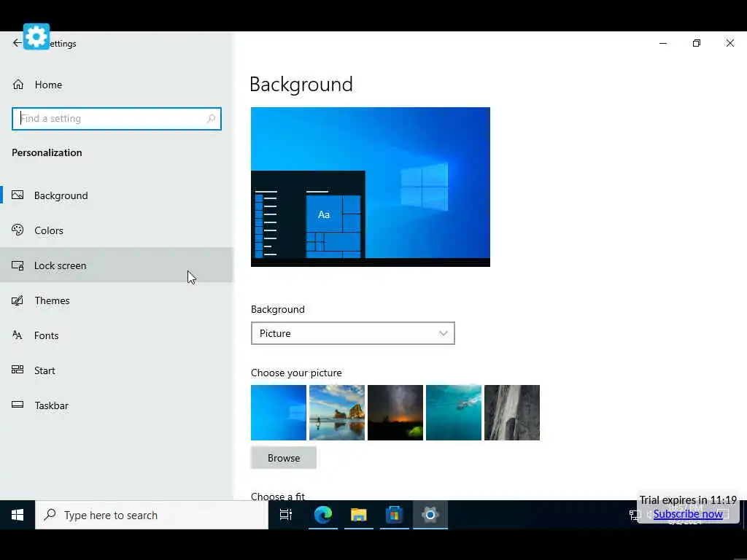Click the Taskbar icon in sidebar
This screenshot has height=560, width=747.
[18, 405]
